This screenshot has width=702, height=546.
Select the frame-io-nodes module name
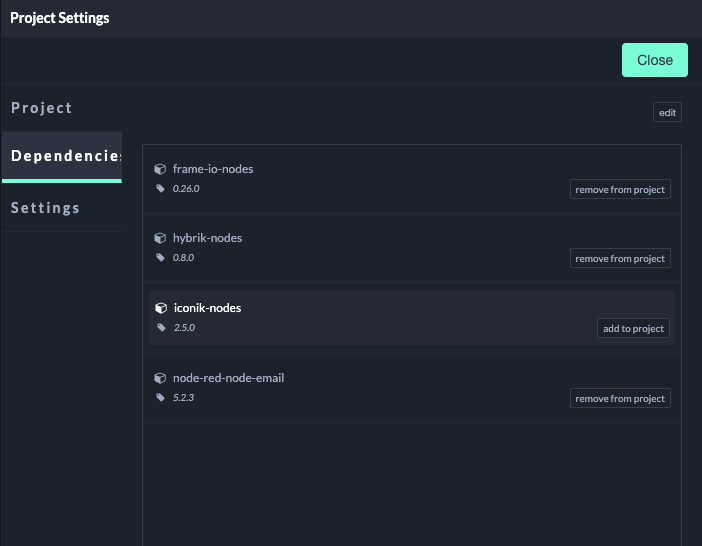point(213,169)
